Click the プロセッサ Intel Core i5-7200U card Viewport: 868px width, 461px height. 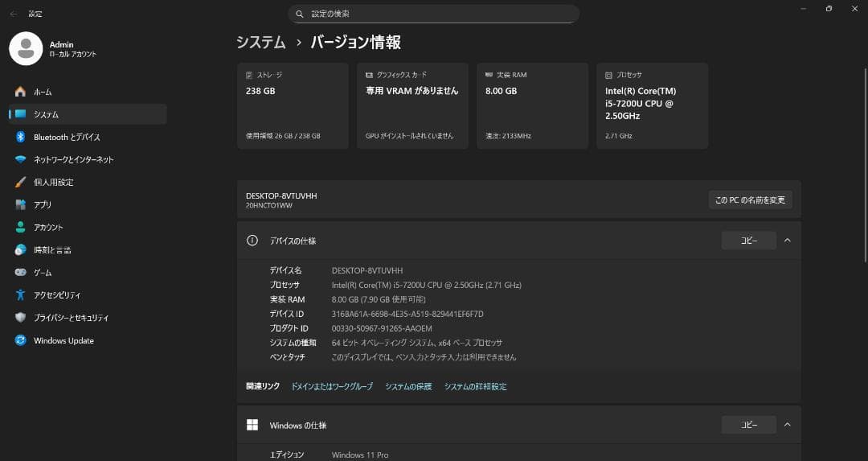pos(652,106)
